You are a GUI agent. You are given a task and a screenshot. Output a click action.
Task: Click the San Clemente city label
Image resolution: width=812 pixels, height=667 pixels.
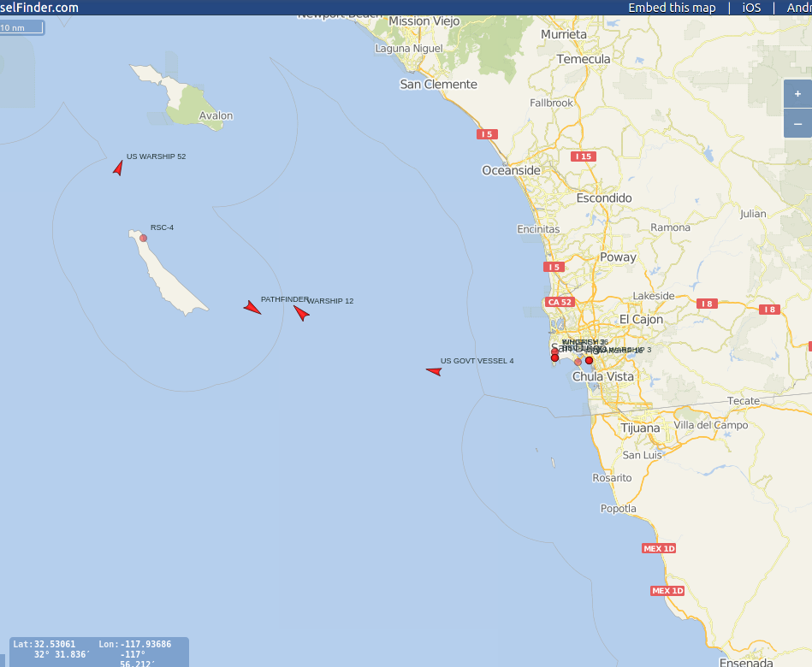tap(439, 85)
